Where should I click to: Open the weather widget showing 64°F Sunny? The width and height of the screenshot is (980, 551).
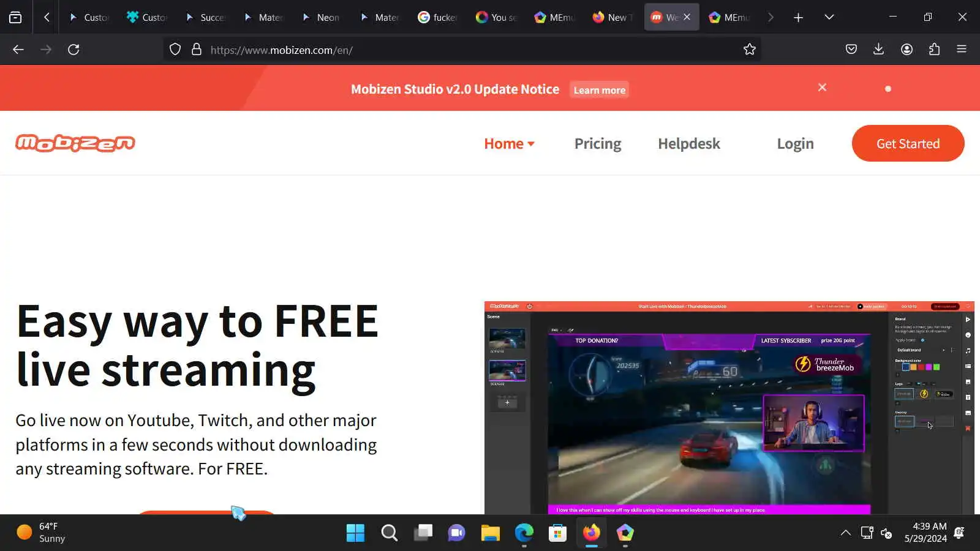(42, 533)
